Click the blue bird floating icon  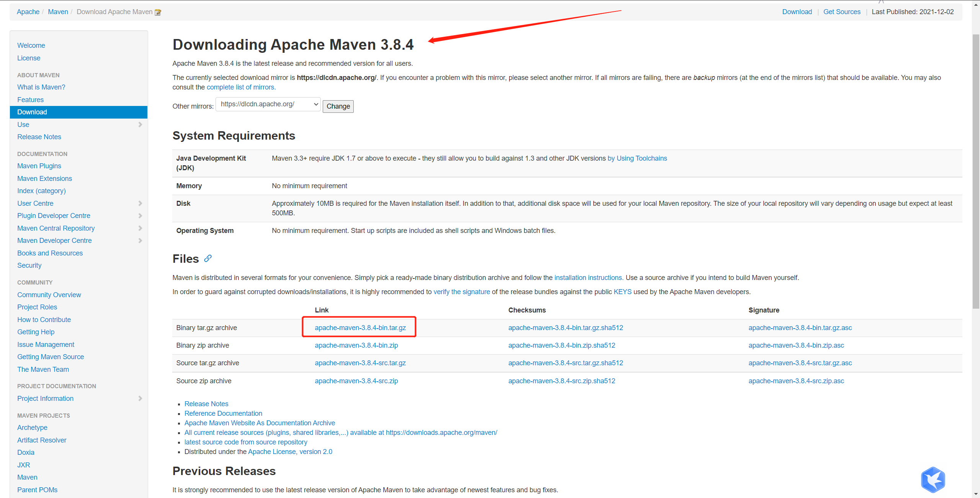click(x=933, y=480)
